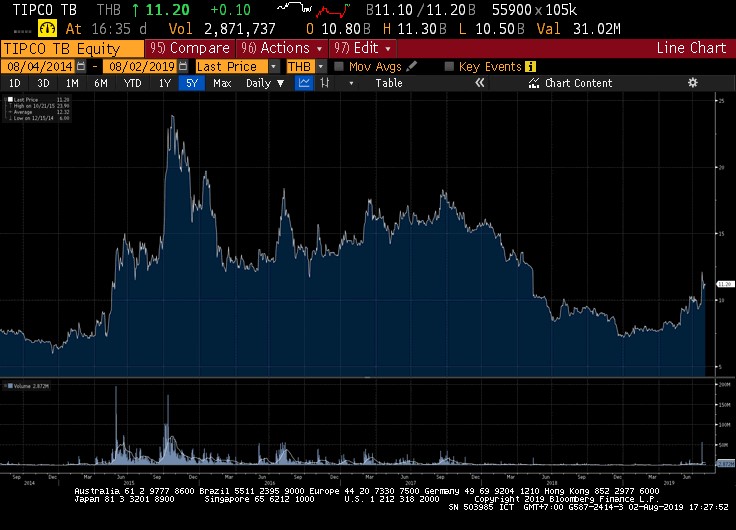Click the Volume 2.872M legend label
The width and height of the screenshot is (736, 530).
tap(31, 386)
